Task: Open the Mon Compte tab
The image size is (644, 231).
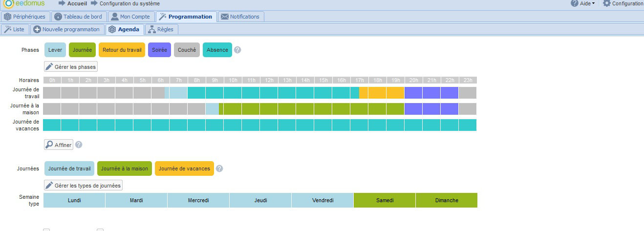Action: click(130, 17)
